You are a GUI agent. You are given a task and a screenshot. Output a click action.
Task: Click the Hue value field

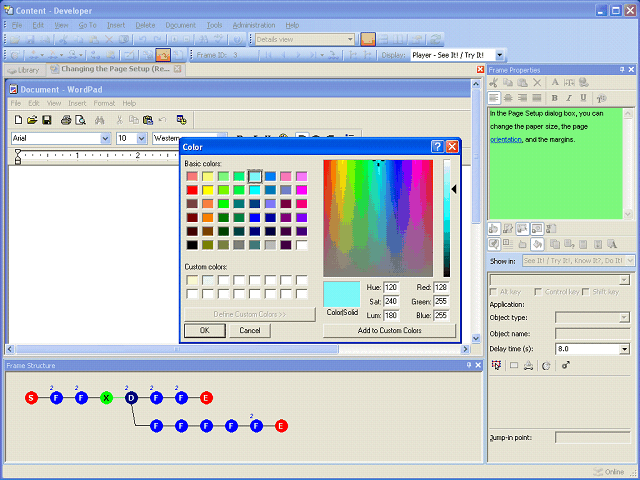391,287
